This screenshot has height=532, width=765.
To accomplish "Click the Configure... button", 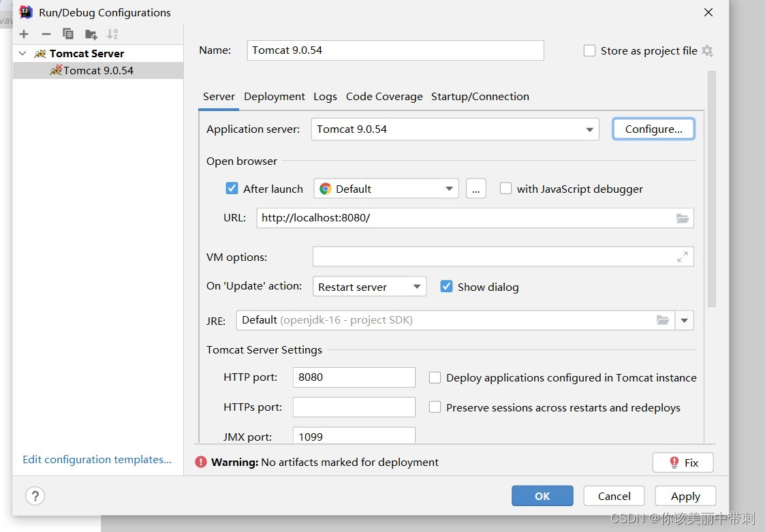I will coord(653,129).
